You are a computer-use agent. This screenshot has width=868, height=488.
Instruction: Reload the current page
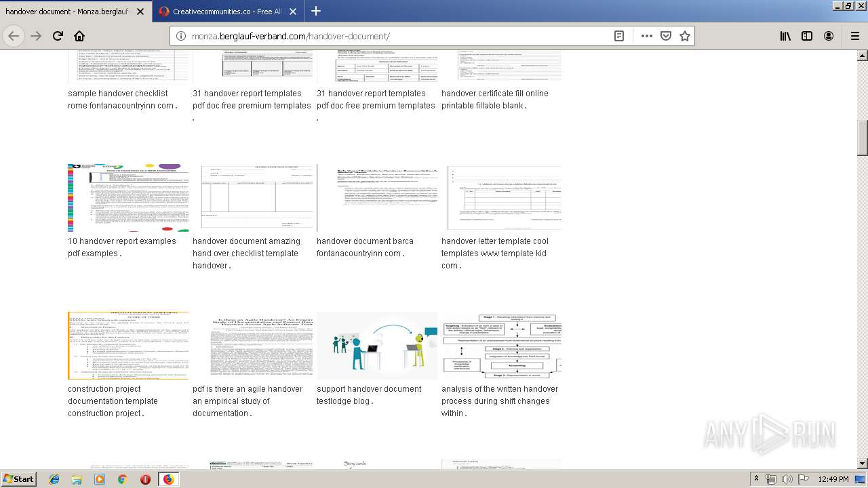58,36
